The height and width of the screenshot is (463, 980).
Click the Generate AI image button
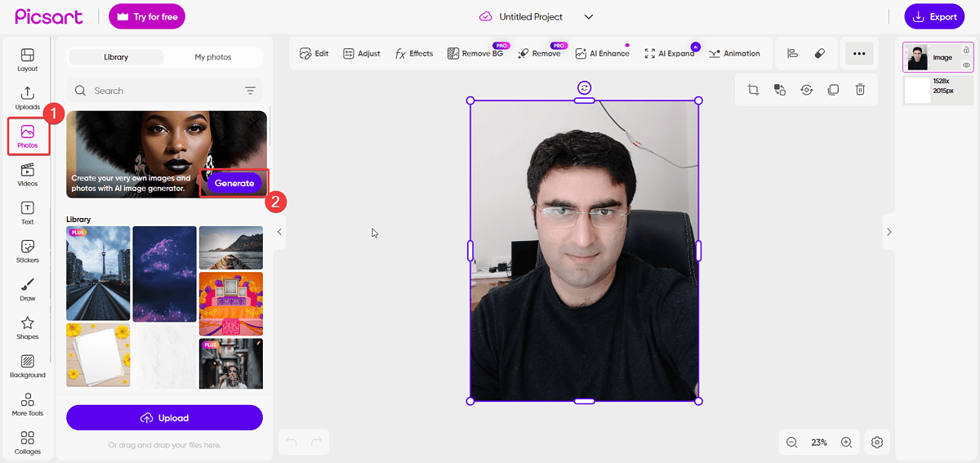(234, 183)
